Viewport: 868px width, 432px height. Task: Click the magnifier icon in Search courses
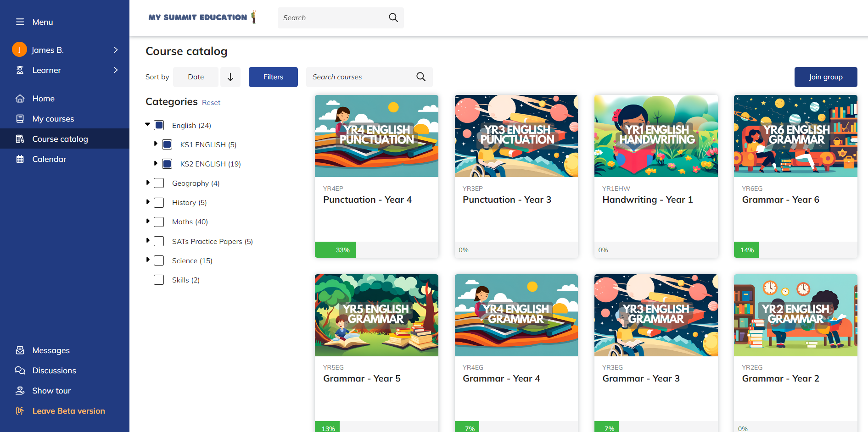coord(421,77)
